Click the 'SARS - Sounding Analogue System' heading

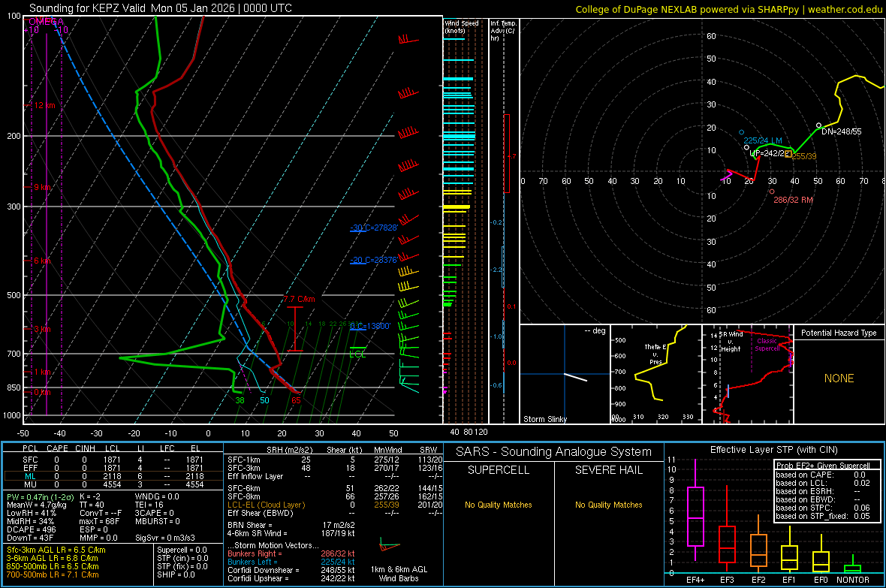point(554,452)
